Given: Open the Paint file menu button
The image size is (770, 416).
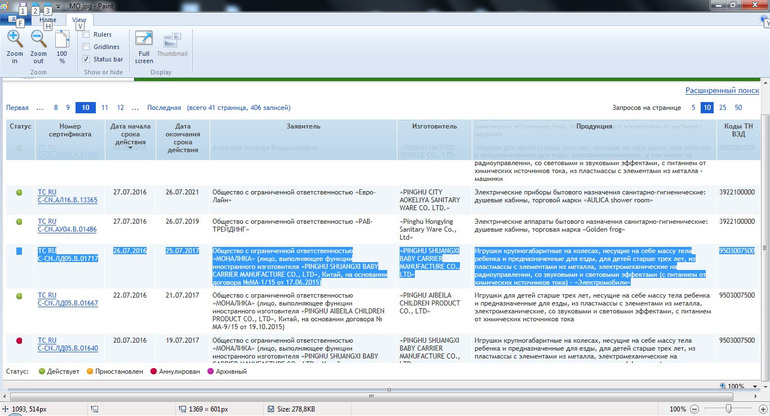Looking at the screenshot, I should pos(14,19).
